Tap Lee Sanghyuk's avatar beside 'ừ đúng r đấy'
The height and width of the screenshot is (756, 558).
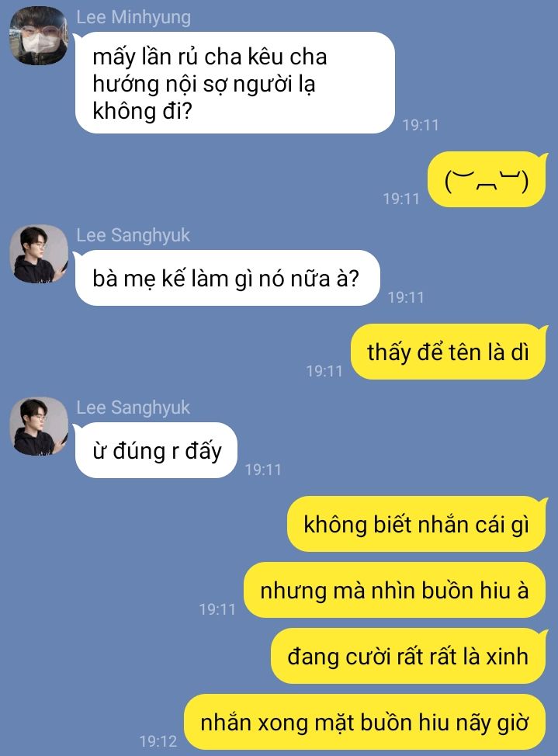tap(39, 426)
